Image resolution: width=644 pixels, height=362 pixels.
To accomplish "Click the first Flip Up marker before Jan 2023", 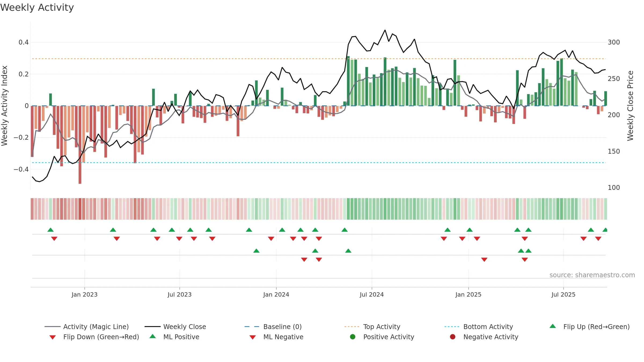I will tap(50, 230).
